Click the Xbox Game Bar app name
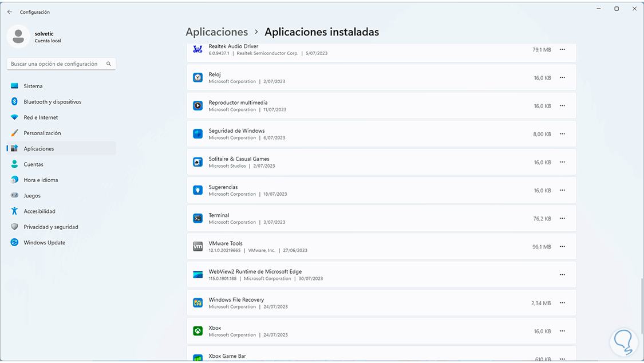Screen dimensions: 644x363 click(x=227, y=356)
